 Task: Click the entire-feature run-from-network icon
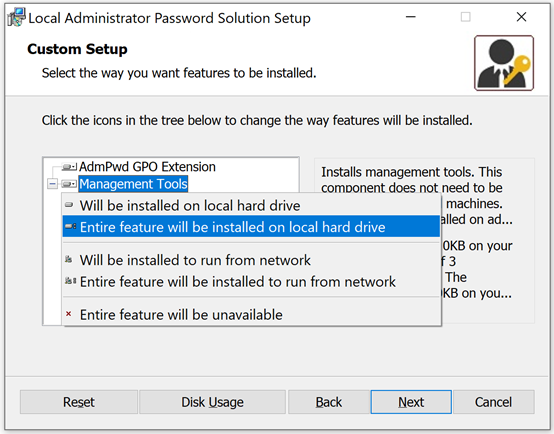click(x=70, y=281)
